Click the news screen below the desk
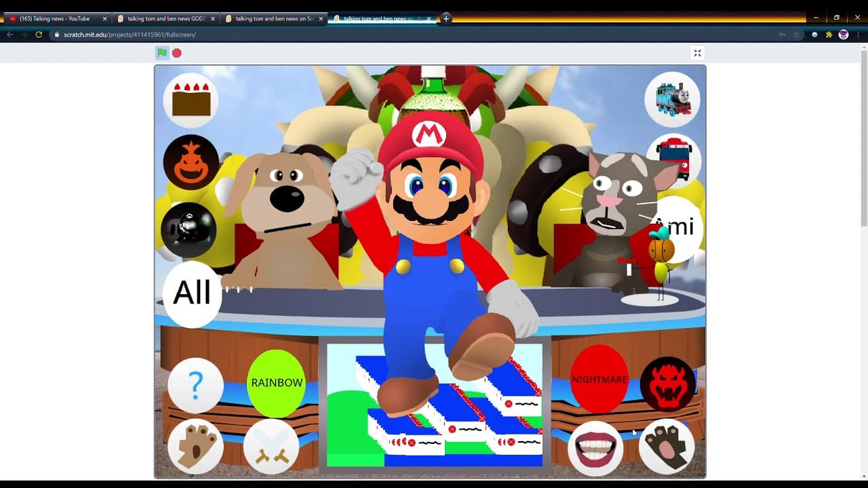The image size is (868, 488). [x=435, y=405]
